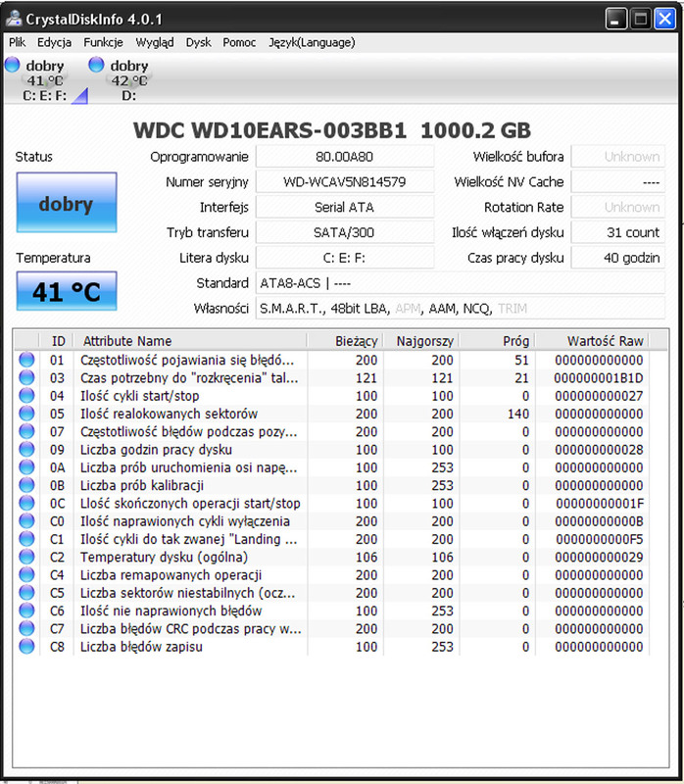Click the status orb for attribute C6
Screen dimensions: 684x784
(x=26, y=611)
